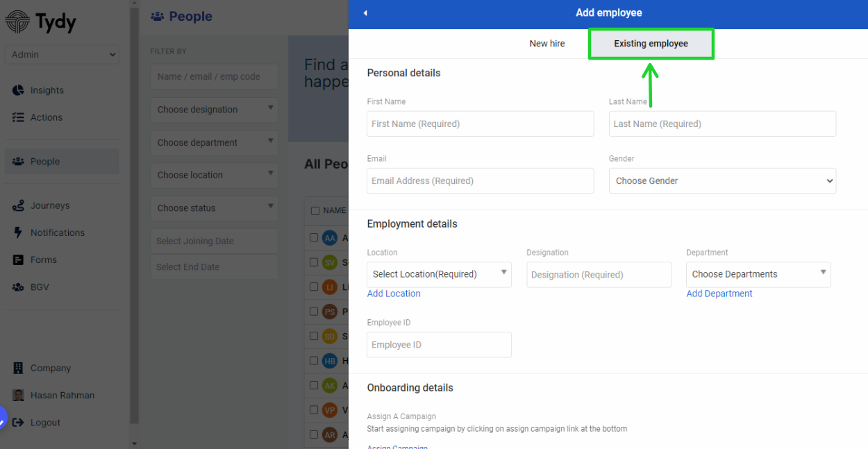Screen dimensions: 868x449
Task: Click the PS avatar in the people list
Action: click(x=330, y=312)
